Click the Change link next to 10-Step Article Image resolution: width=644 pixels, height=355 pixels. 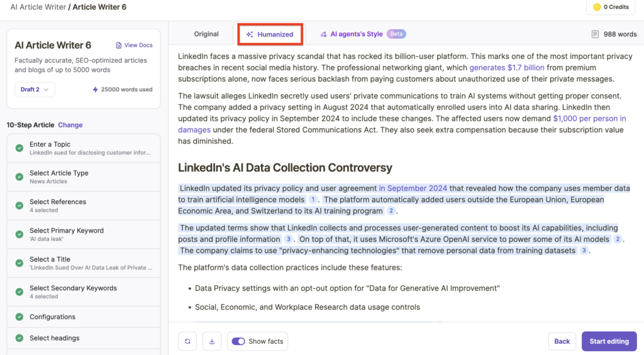(70, 125)
